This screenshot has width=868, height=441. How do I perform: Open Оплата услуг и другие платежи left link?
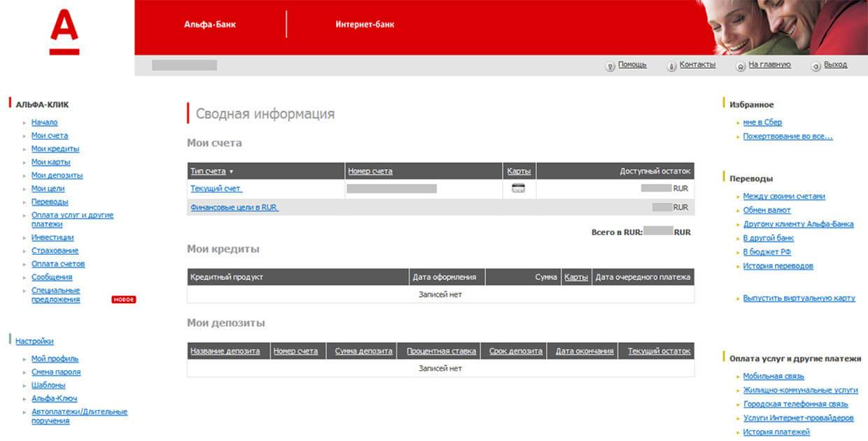tap(72, 220)
